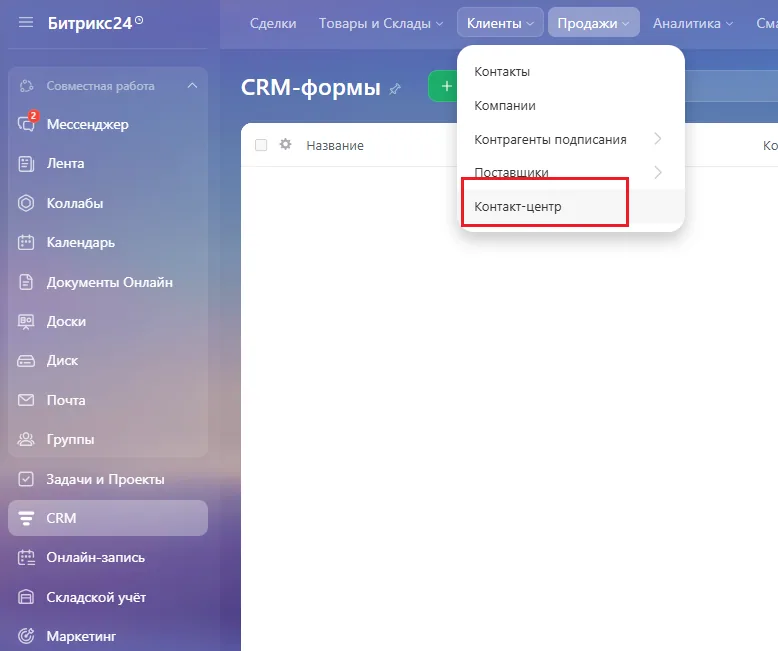Image resolution: width=778 pixels, height=651 pixels.
Task: Open the Mail envelope icon
Action: 26,400
